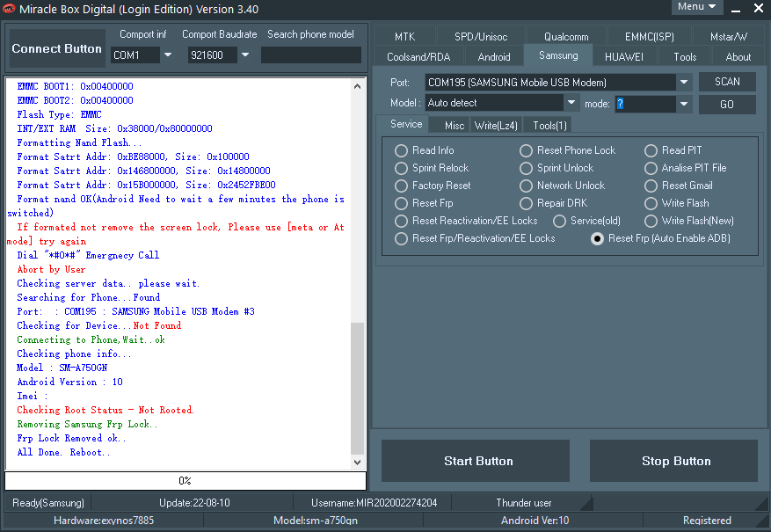Click the Search phone model field
Image resolution: width=771 pixels, height=532 pixels.
coord(310,55)
